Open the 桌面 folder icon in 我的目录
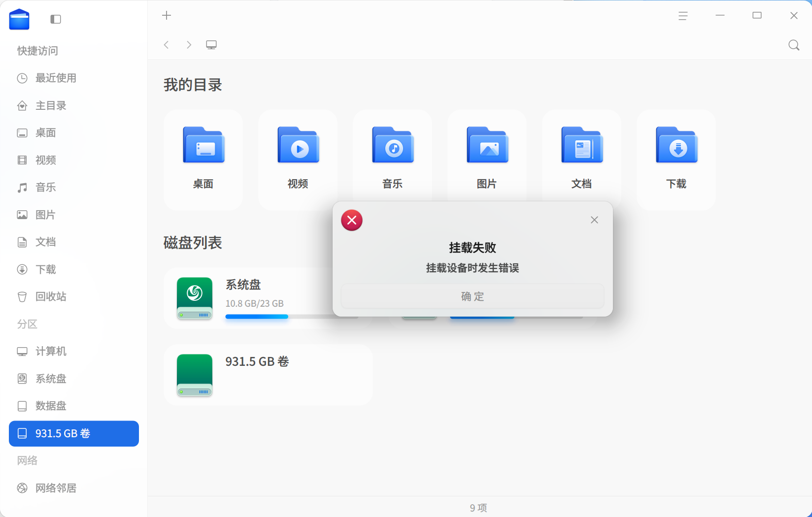Viewport: 812px width, 517px height. pyautogui.click(x=203, y=145)
